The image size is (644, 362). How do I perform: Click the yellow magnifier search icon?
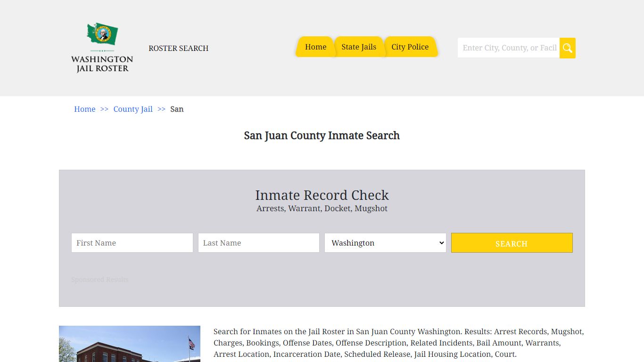click(568, 48)
